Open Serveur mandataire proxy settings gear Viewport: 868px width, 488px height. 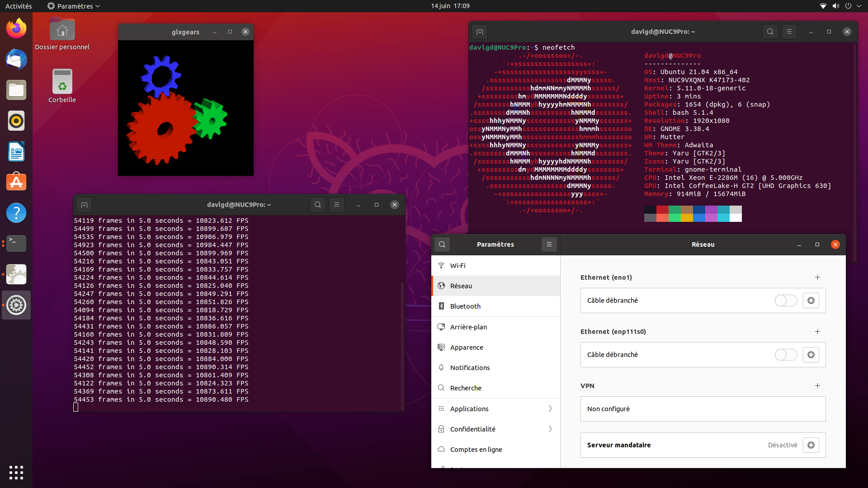[x=811, y=445]
